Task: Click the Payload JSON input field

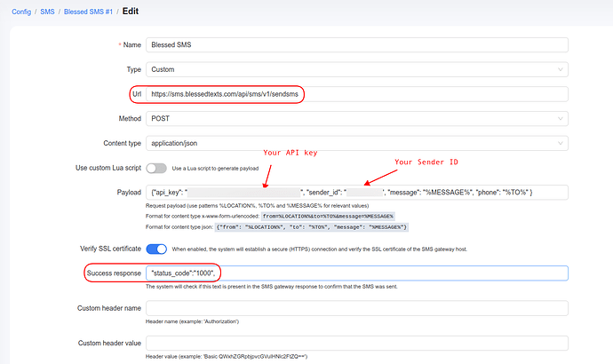Action: coord(355,193)
